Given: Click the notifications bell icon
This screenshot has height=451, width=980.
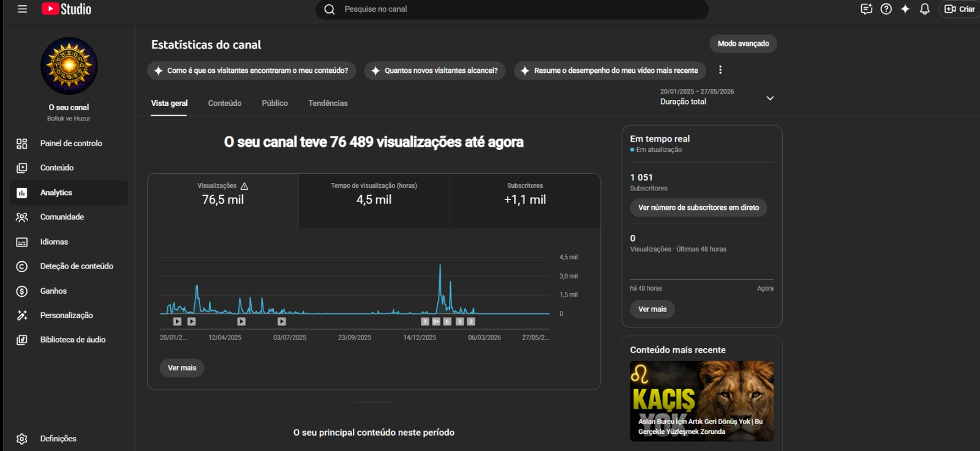Looking at the screenshot, I should coord(924,9).
